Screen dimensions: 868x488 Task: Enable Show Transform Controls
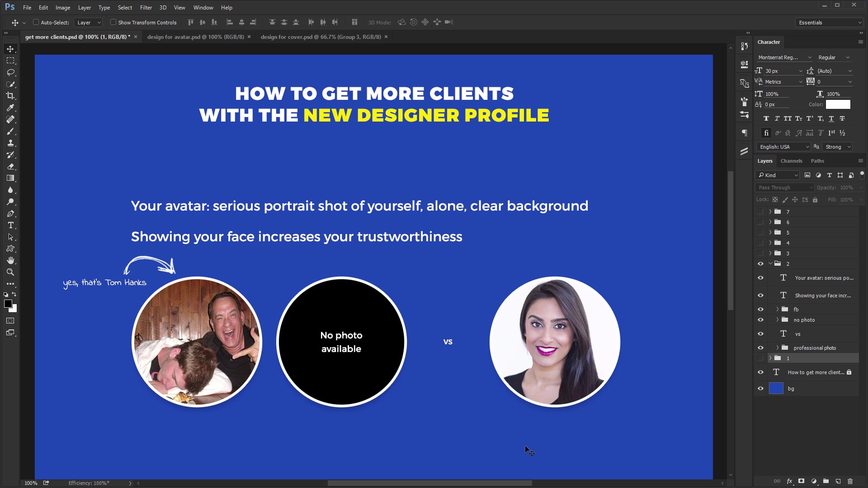[x=113, y=22]
